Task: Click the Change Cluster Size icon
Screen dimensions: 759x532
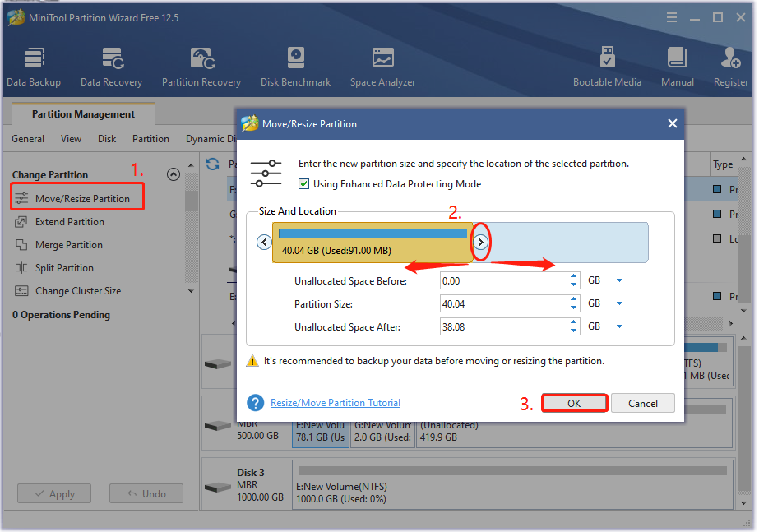Action: click(21, 291)
